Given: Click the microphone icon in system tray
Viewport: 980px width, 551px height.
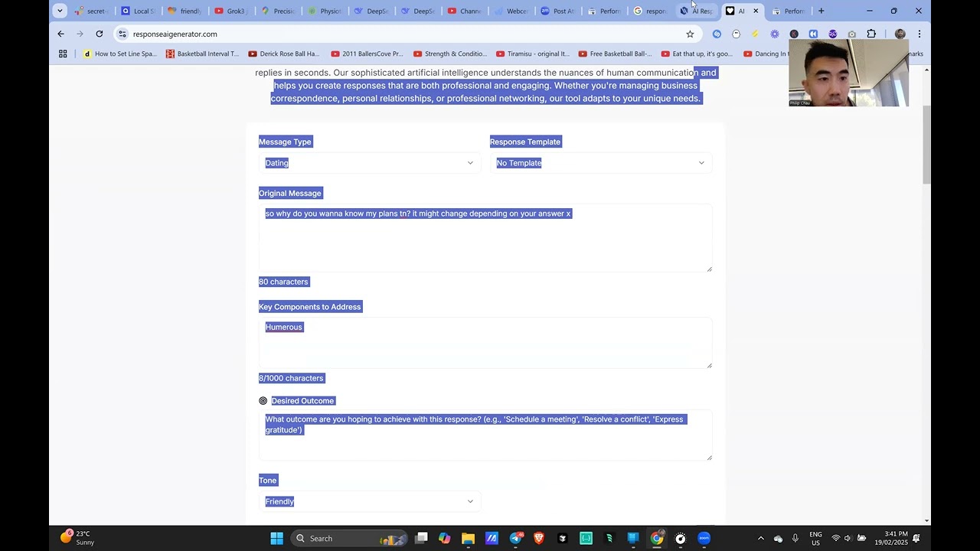Looking at the screenshot, I should coord(795,538).
